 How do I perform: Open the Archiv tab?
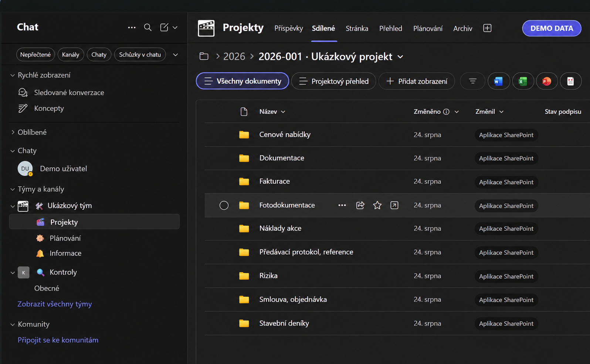pyautogui.click(x=463, y=28)
